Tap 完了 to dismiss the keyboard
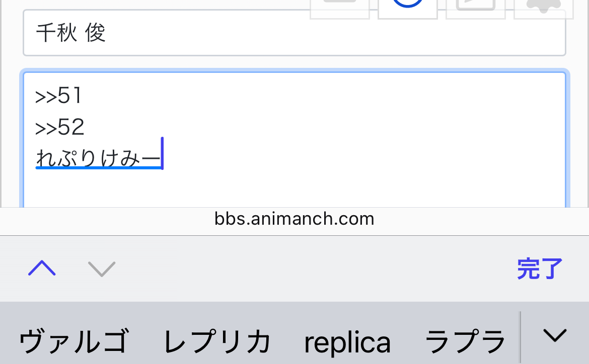This screenshot has height=364, width=589. click(540, 268)
